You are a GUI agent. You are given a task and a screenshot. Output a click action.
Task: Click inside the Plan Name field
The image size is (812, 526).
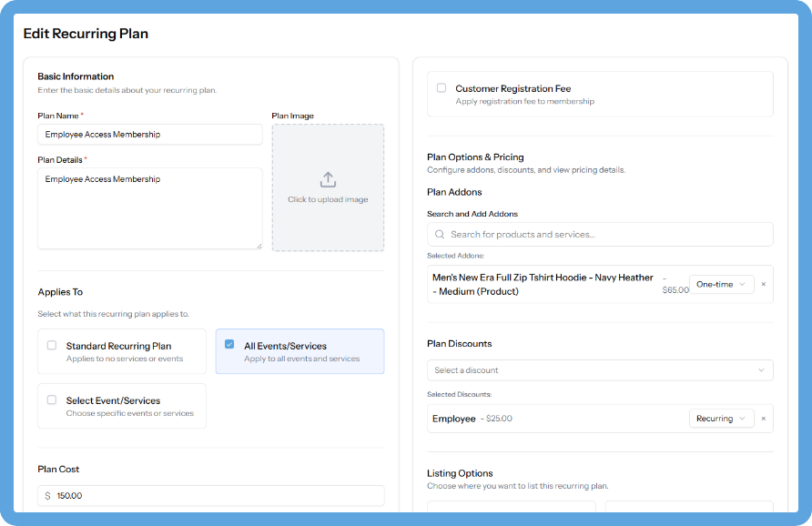[149, 134]
